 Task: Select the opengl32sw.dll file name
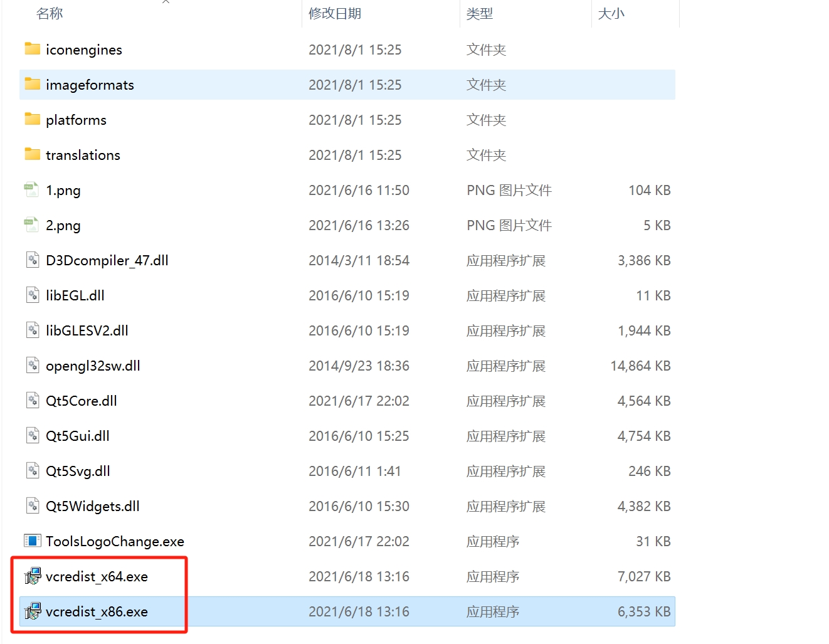[93, 366]
